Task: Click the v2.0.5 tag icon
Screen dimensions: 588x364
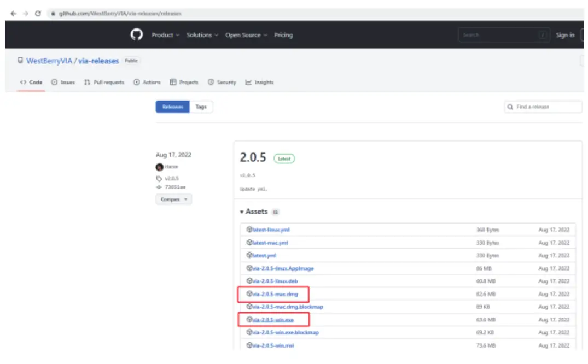Action: coord(159,178)
